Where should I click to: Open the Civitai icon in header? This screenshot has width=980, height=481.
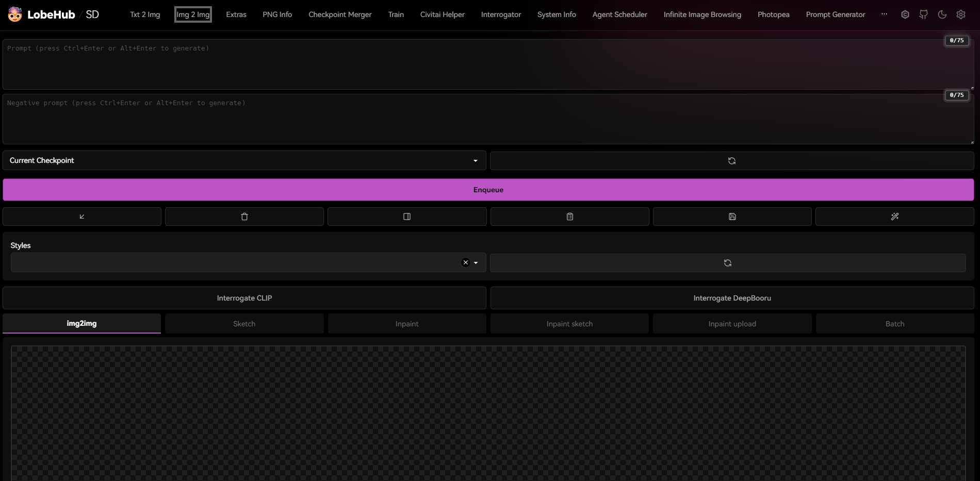[x=905, y=14]
